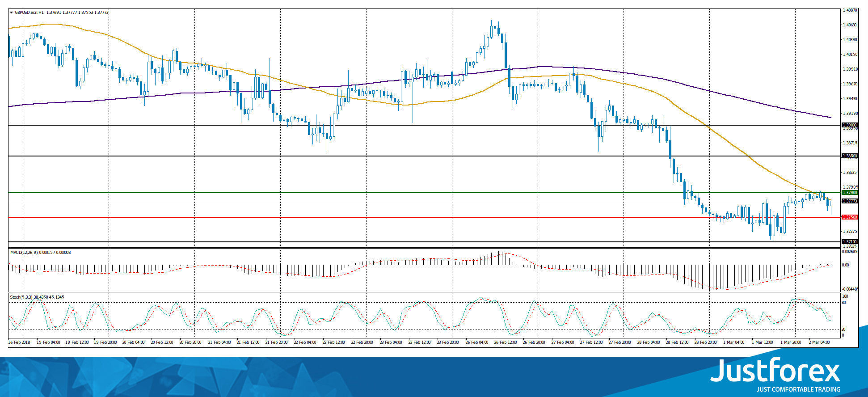Click the 1 Mar 12:00 time label
Image resolution: width=868 pixels, height=397 pixels.
[x=763, y=342]
